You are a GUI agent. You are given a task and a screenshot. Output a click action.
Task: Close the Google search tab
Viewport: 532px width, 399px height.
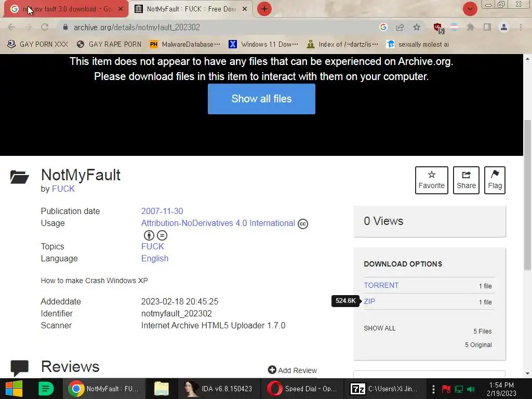(121, 9)
